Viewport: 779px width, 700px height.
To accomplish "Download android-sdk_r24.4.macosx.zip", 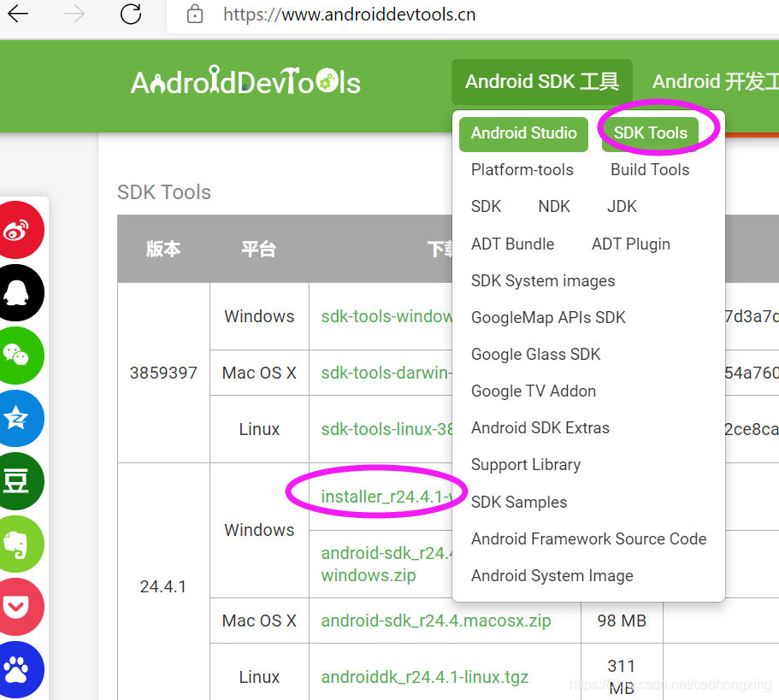I will pos(436,621).
